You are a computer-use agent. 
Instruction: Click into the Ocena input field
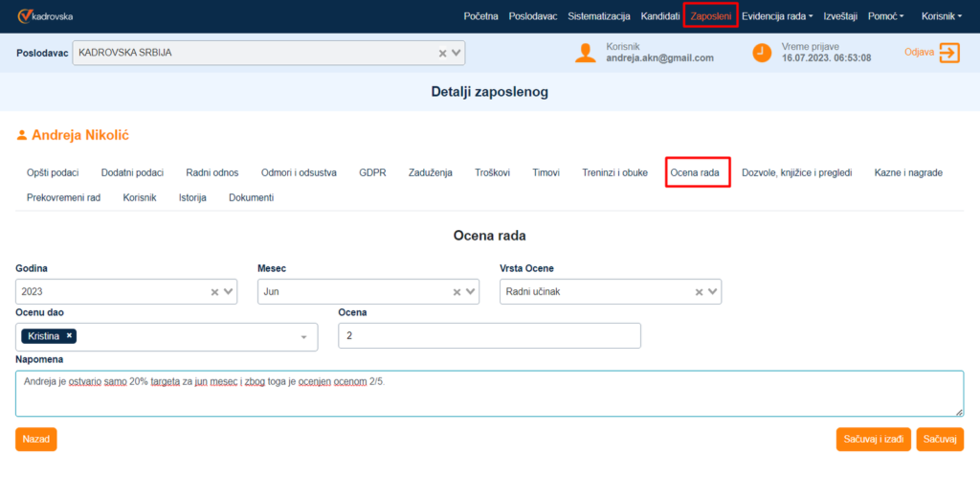[x=489, y=336]
